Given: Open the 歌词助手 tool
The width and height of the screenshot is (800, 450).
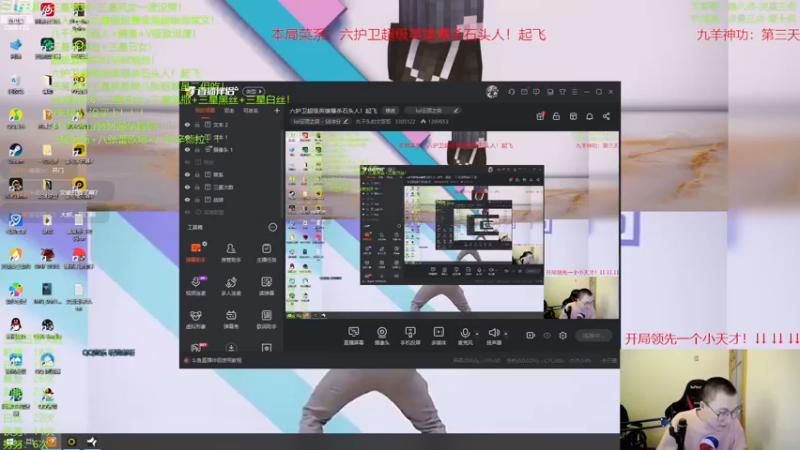Looking at the screenshot, I should pos(266,319).
